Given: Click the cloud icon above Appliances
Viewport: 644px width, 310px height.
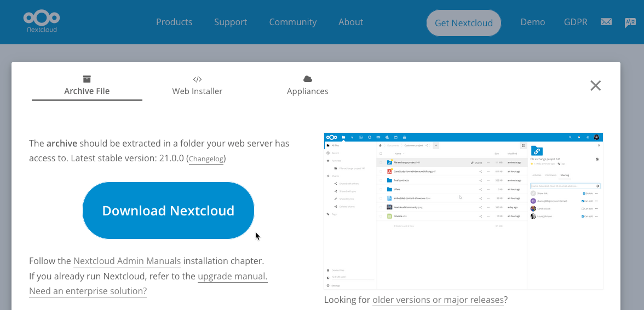Looking at the screenshot, I should (x=308, y=79).
